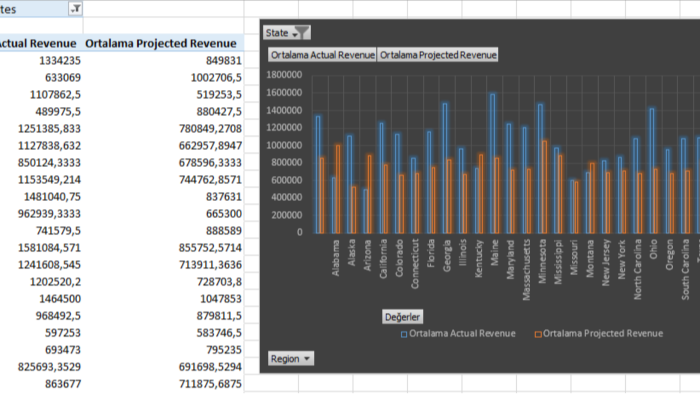Select cell with value 1251385,833
Screen dimensions: 700x394
click(41, 129)
